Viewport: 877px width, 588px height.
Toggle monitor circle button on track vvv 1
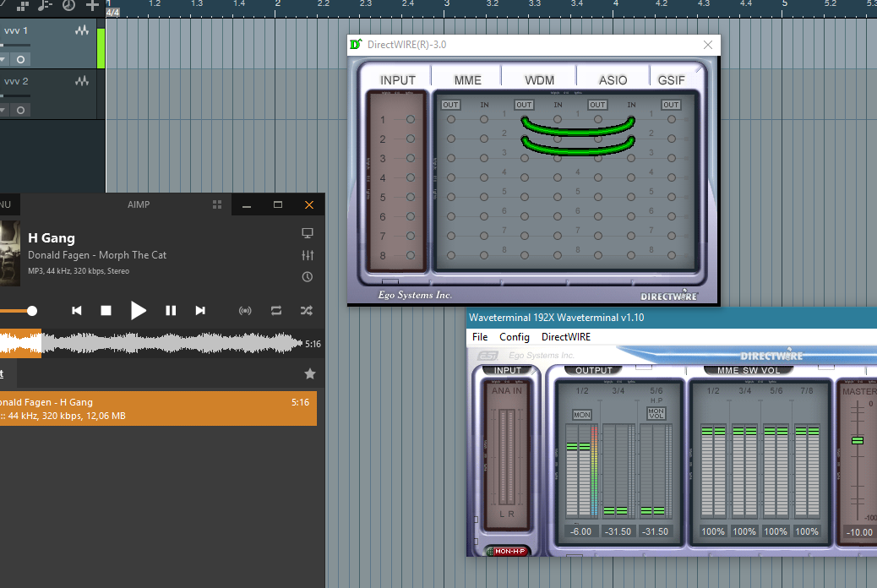click(20, 59)
